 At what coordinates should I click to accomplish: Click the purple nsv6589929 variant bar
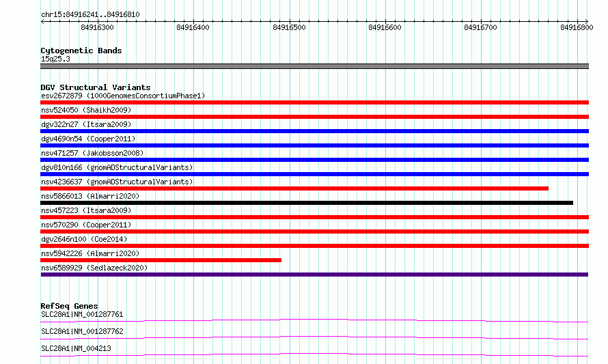pyautogui.click(x=314, y=275)
